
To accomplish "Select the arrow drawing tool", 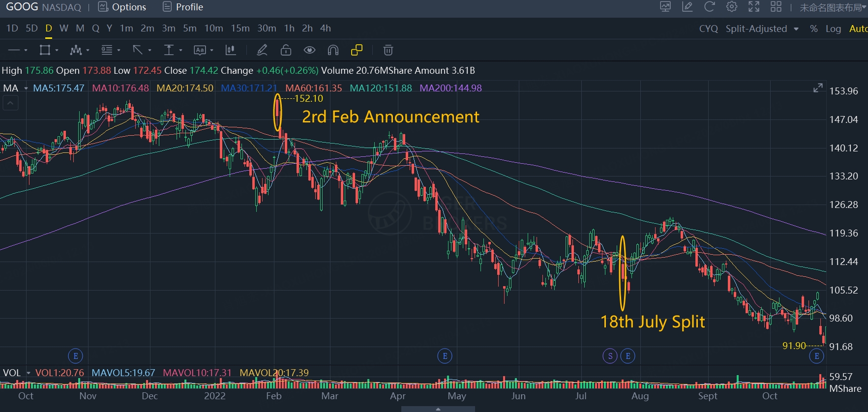I will coord(138,50).
